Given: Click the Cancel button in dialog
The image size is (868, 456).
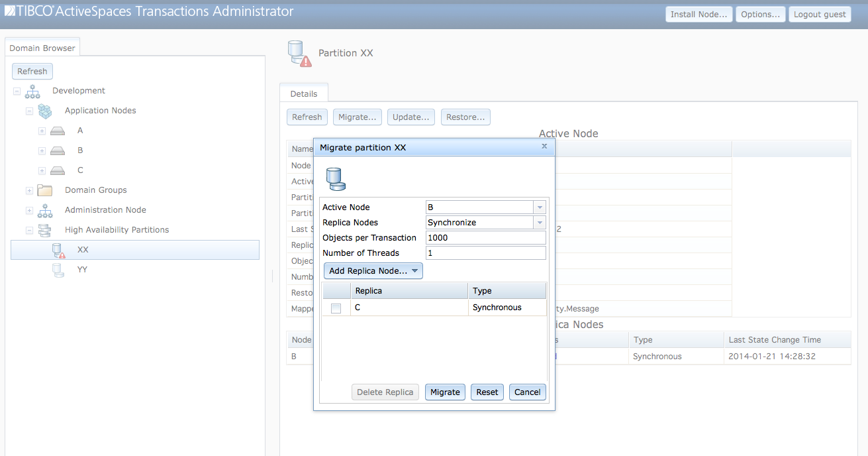Looking at the screenshot, I should (x=528, y=392).
